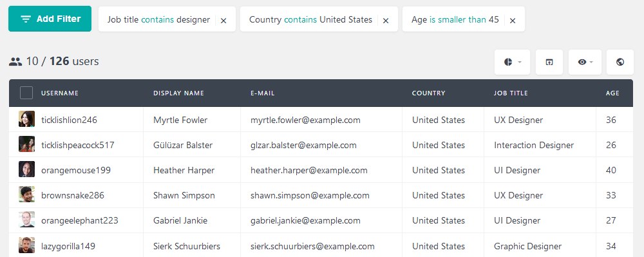Remove the Country contains United States filter
The height and width of the screenshot is (257, 644).
tap(386, 21)
